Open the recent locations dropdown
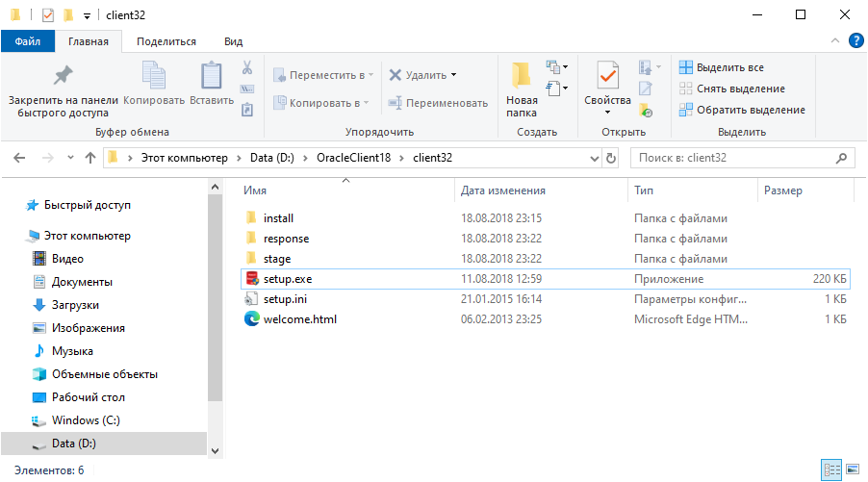The width and height of the screenshot is (868, 482). click(x=70, y=159)
